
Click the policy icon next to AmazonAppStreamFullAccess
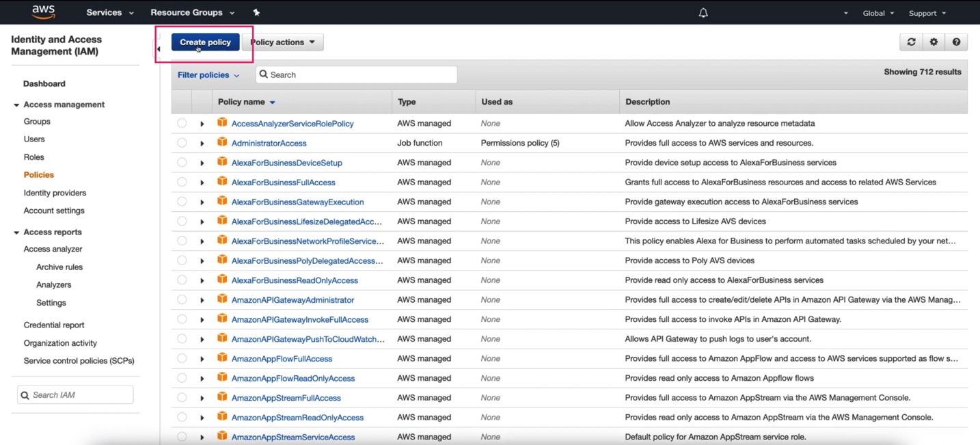coord(222,396)
